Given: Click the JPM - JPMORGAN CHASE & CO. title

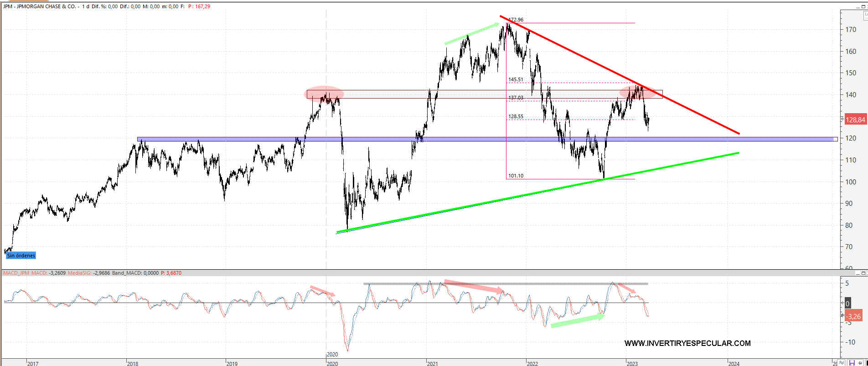Looking at the screenshot, I should click(41, 6).
